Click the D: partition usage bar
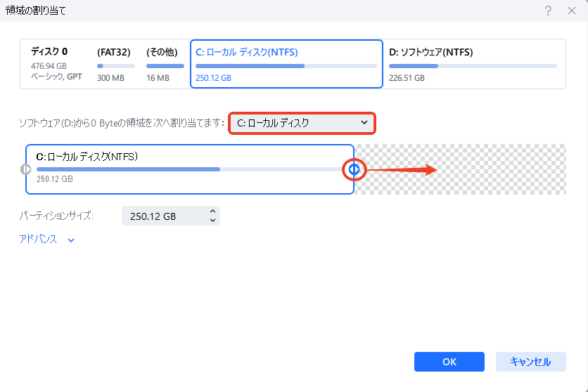Viewport: 588px width, 392px height. pos(473,66)
